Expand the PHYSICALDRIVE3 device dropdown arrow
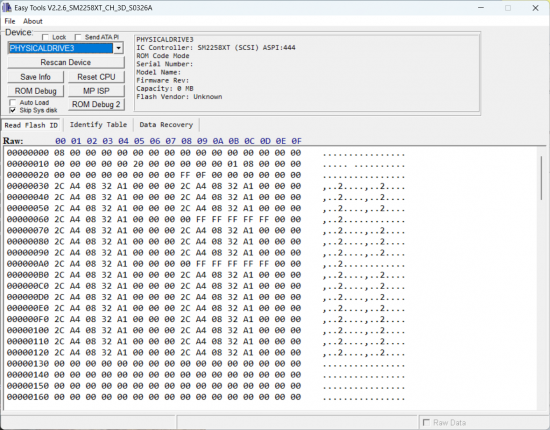 tap(119, 48)
